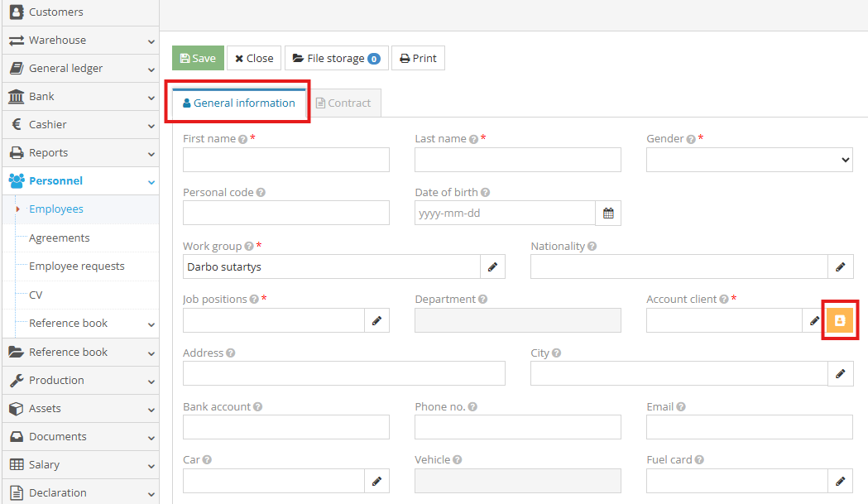Edit Job positions using pencil icon
This screenshot has width=868, height=504.
click(x=376, y=320)
